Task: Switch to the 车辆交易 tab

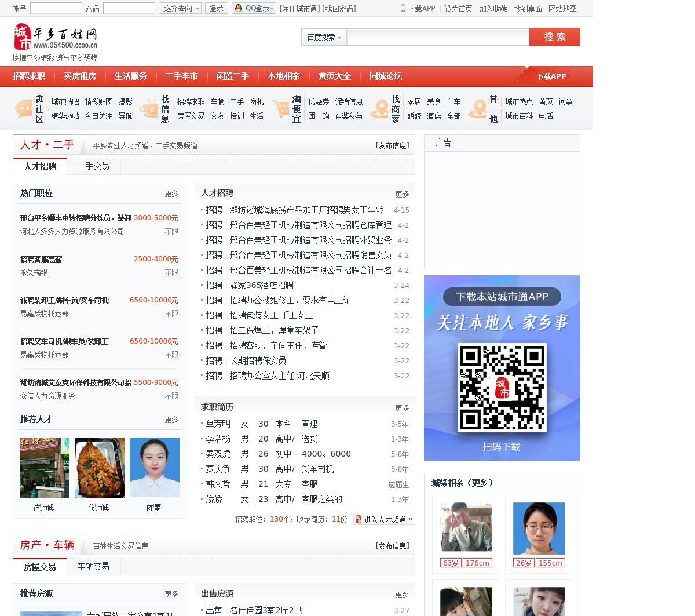Action: click(x=93, y=567)
